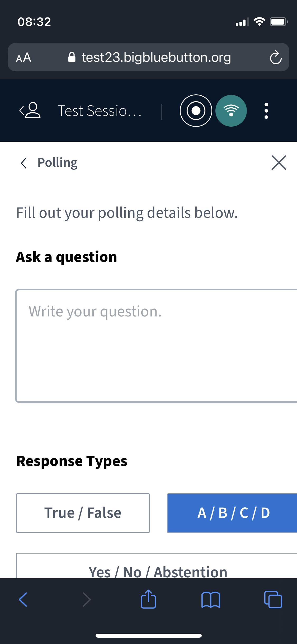This screenshot has height=644, width=297.
Task: Navigate back in browser history
Action: coord(23,599)
